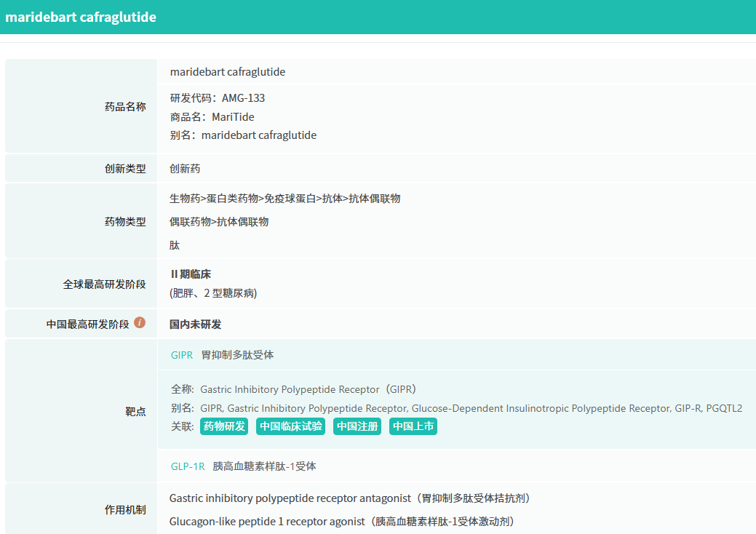Click the 药物类型 row label
This screenshot has width=756, height=534.
125,222
